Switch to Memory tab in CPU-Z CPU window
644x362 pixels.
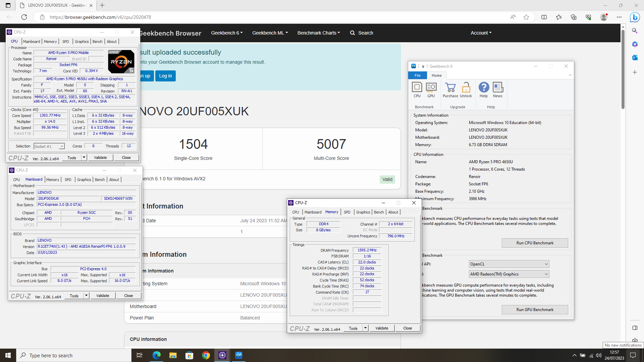point(50,42)
